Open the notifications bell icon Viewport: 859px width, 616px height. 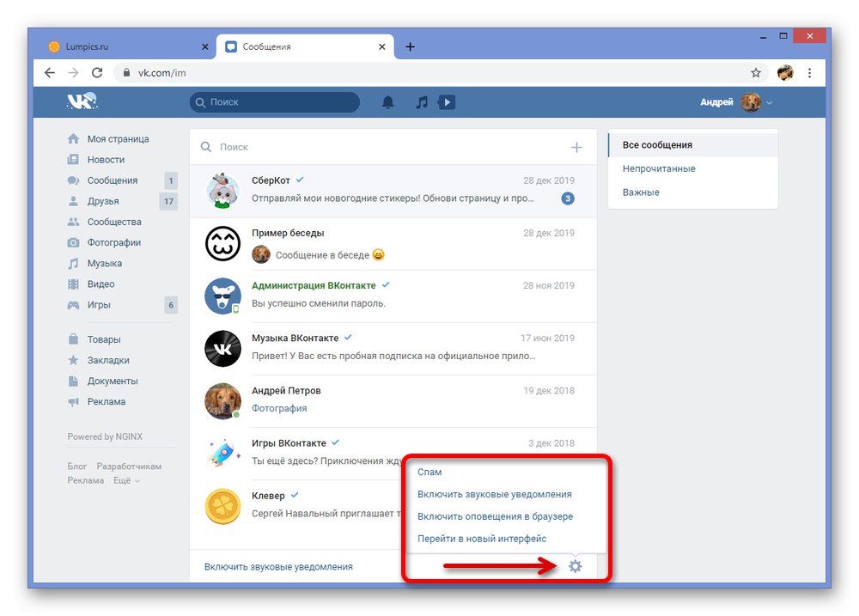pyautogui.click(x=388, y=102)
